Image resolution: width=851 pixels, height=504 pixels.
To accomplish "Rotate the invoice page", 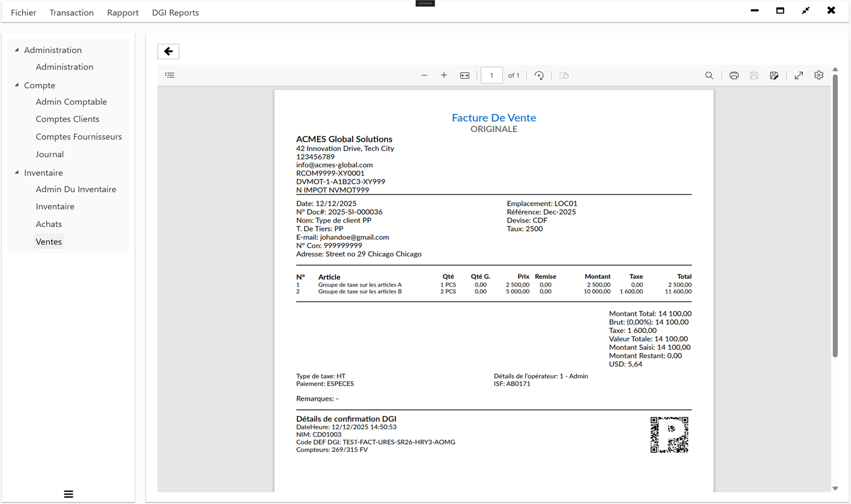I will [x=539, y=75].
